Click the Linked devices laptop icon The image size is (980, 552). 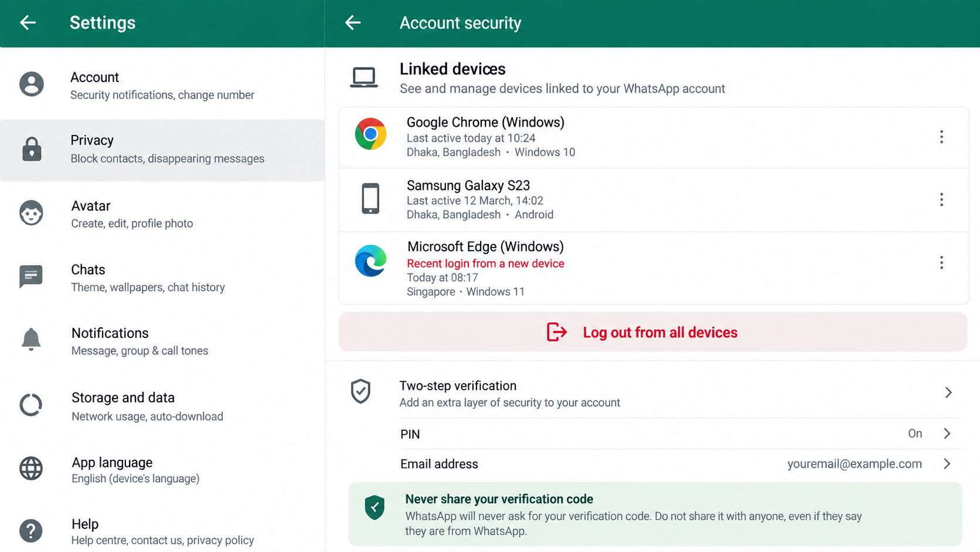[364, 77]
